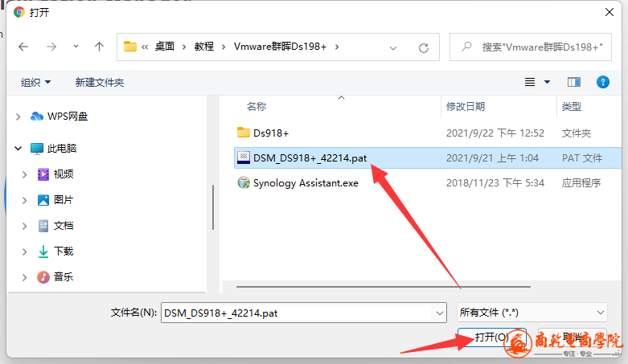
Task: Open address bar history dropdown
Action: click(393, 48)
